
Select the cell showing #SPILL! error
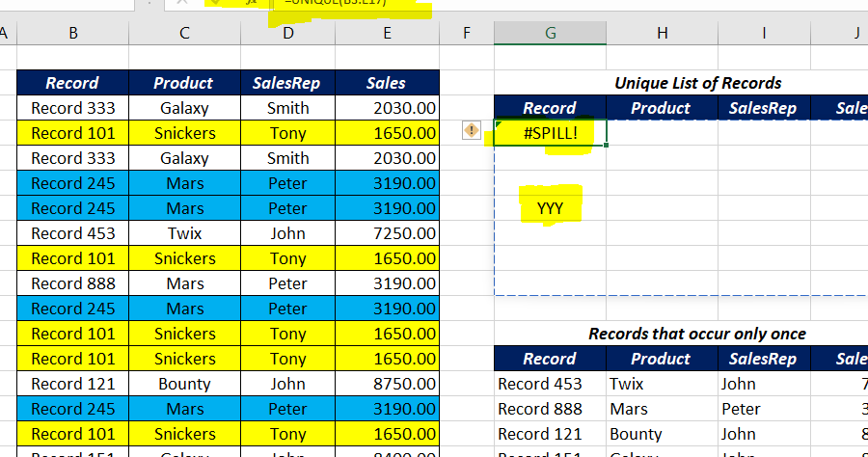coord(551,133)
